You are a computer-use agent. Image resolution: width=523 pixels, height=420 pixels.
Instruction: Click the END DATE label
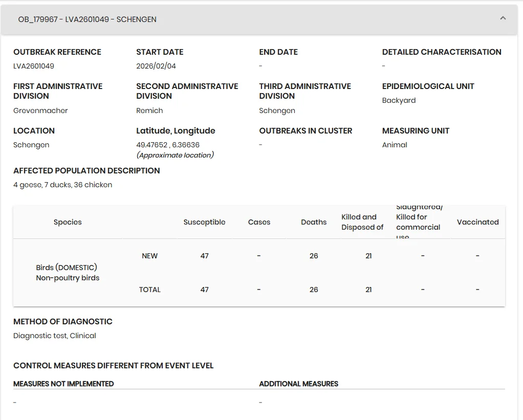[x=278, y=52]
